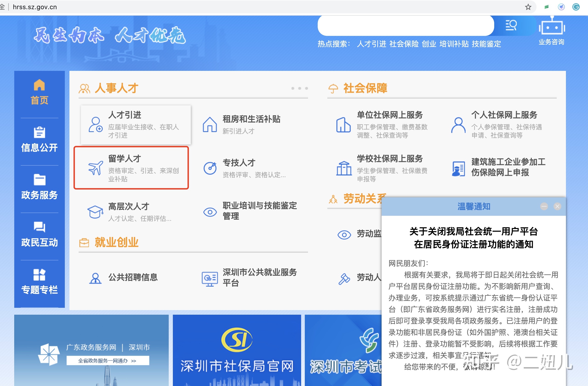Expand more options with three dots beside 人事人才

300,88
